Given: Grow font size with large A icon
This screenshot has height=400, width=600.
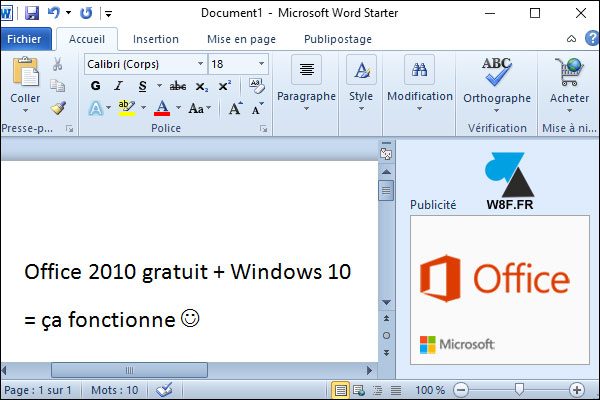Looking at the screenshot, I should pos(235,108).
